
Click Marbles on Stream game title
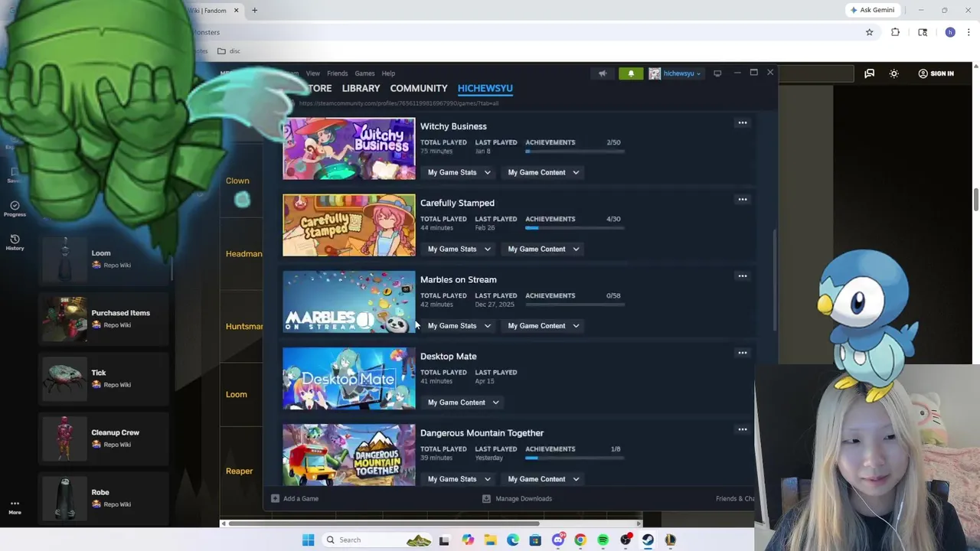click(458, 279)
